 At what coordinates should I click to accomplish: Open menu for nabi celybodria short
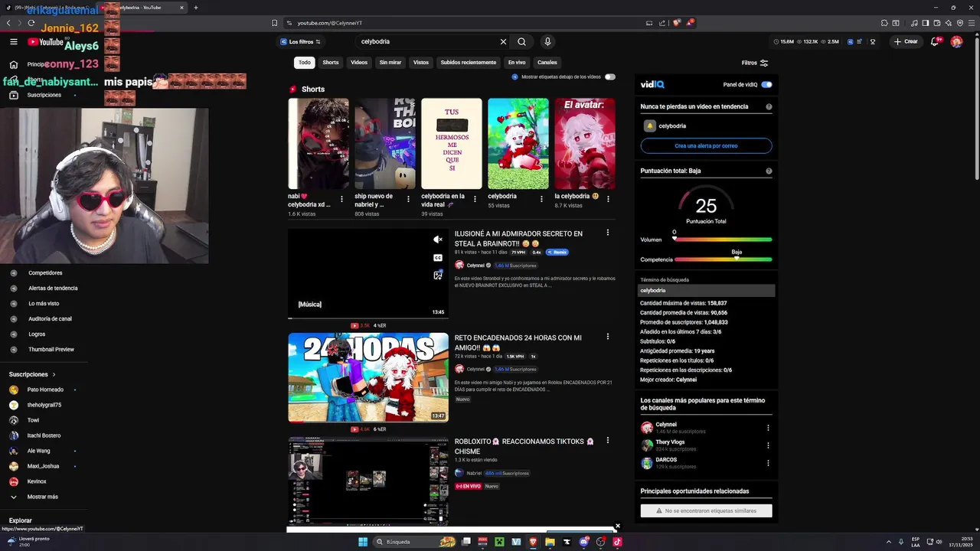341,199
